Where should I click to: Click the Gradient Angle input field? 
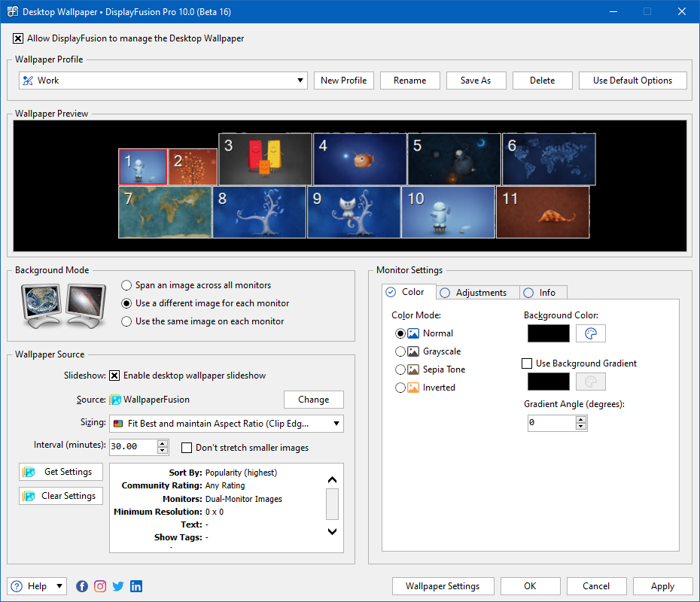click(x=552, y=423)
